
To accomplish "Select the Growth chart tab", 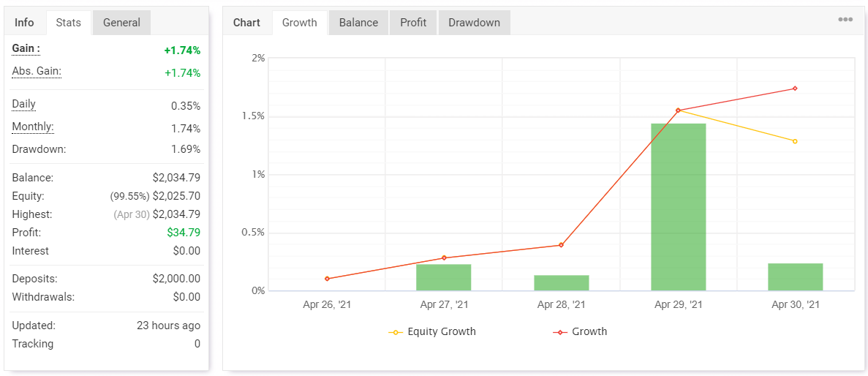I will [x=300, y=23].
